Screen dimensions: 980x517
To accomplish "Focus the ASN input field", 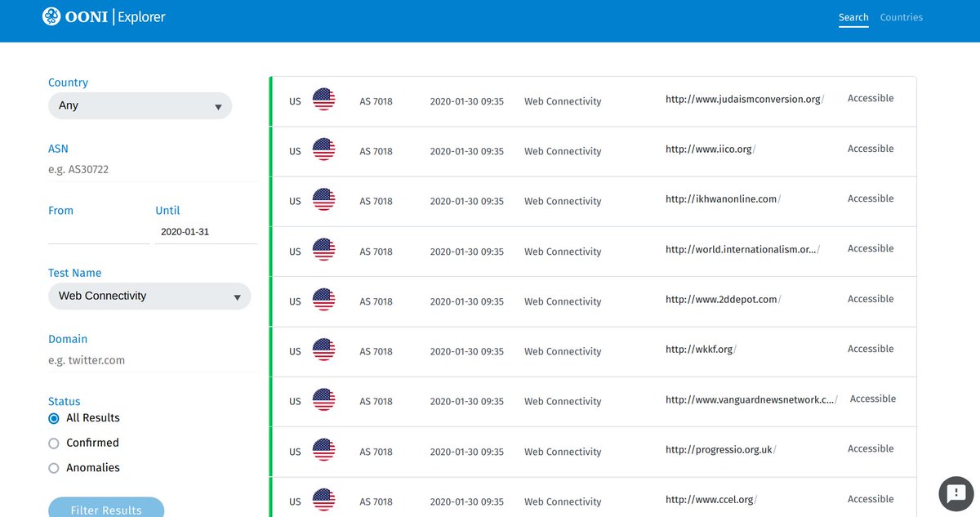I will tap(153, 170).
